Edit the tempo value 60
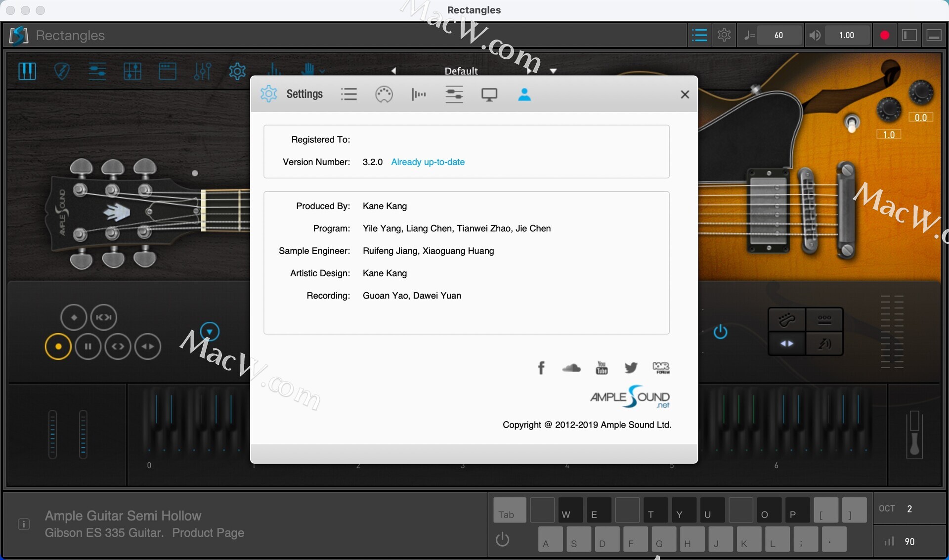949x560 pixels. click(x=779, y=35)
